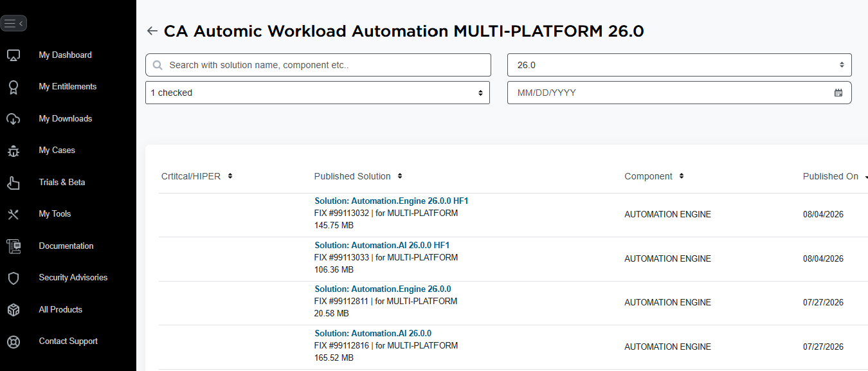Open Solution: Automation.Engine 26.0.0 link
This screenshot has width=868, height=371.
coord(383,289)
